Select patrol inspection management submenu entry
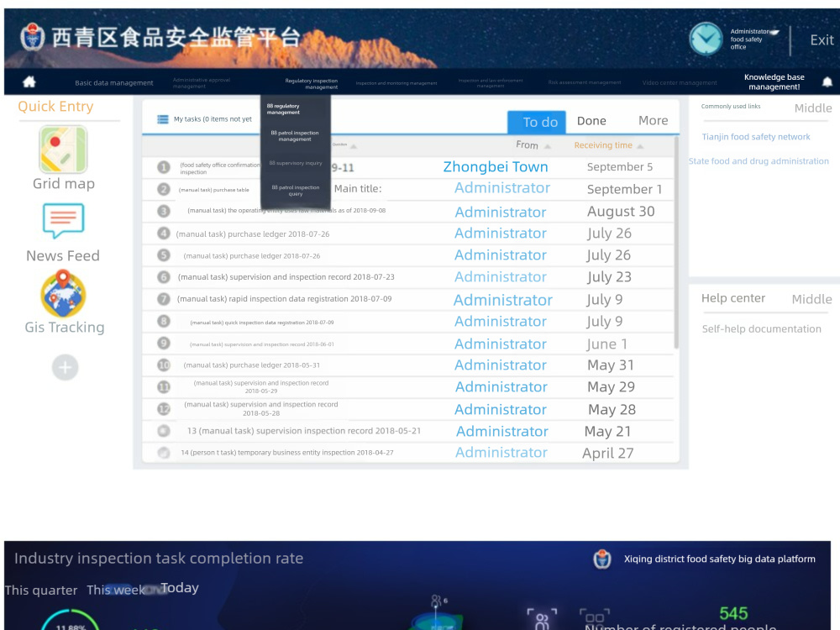840x630 pixels. pos(295,136)
